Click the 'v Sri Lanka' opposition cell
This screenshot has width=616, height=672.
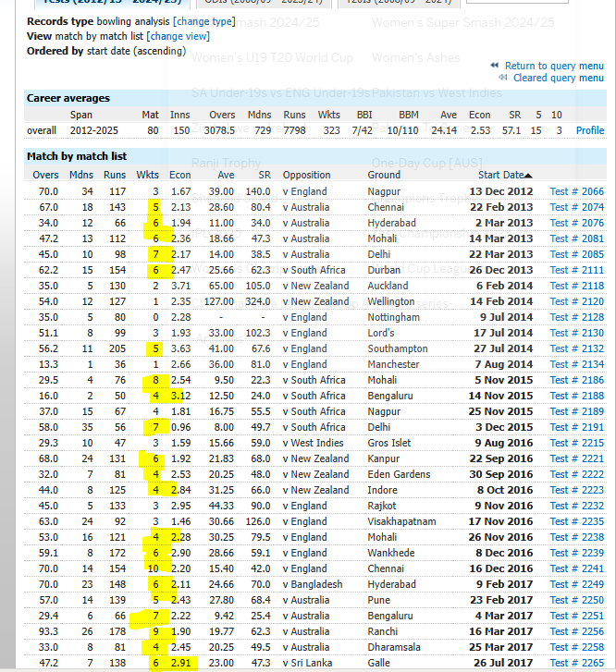click(307, 663)
